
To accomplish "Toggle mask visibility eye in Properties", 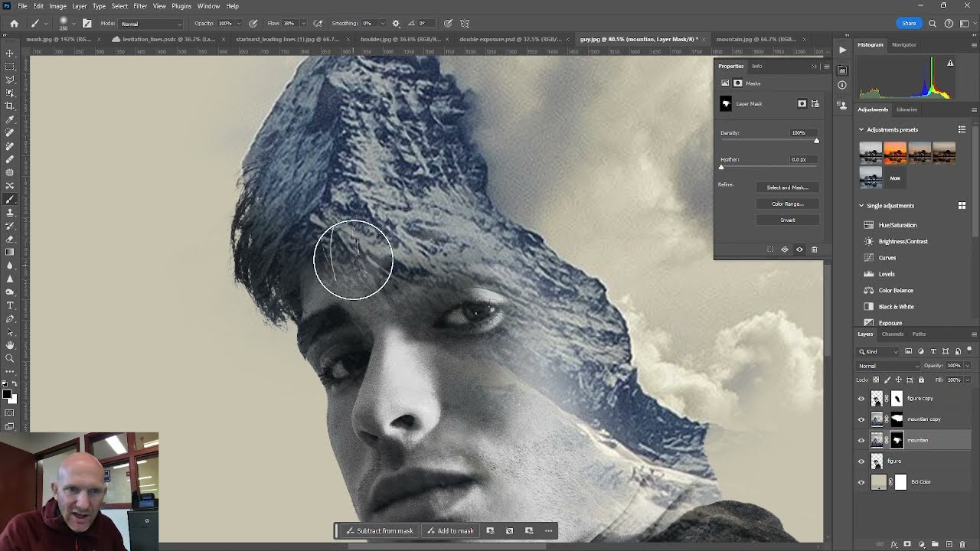I will click(799, 249).
